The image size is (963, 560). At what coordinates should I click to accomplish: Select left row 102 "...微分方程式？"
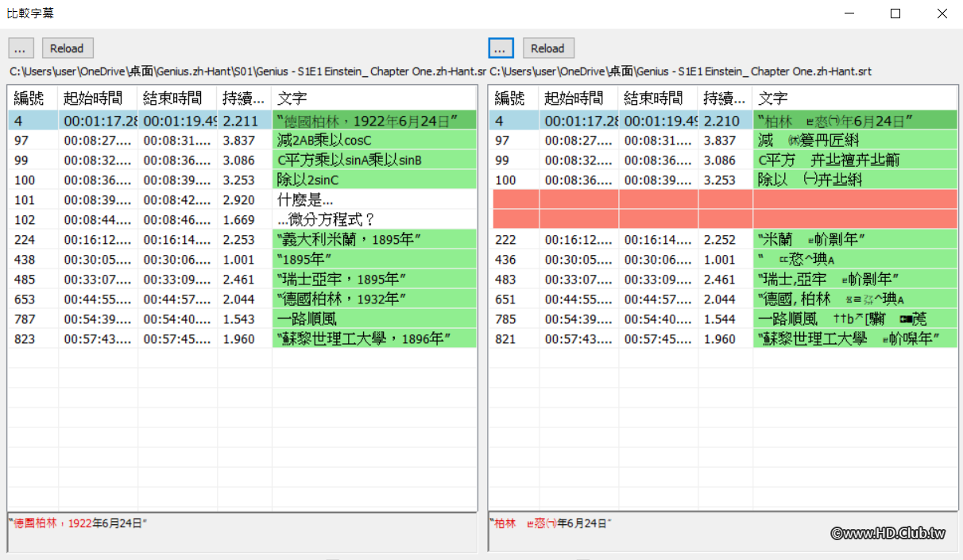[242, 220]
